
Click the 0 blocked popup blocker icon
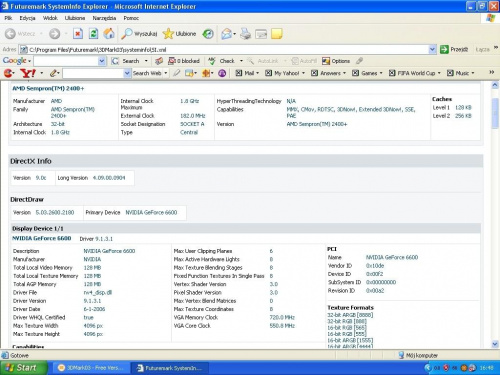[184, 61]
